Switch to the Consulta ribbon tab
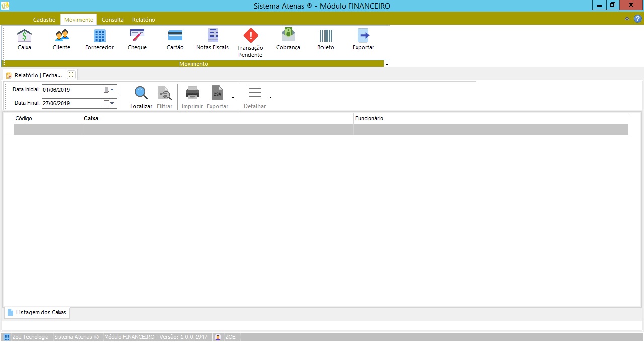The height and width of the screenshot is (342, 644). point(113,20)
